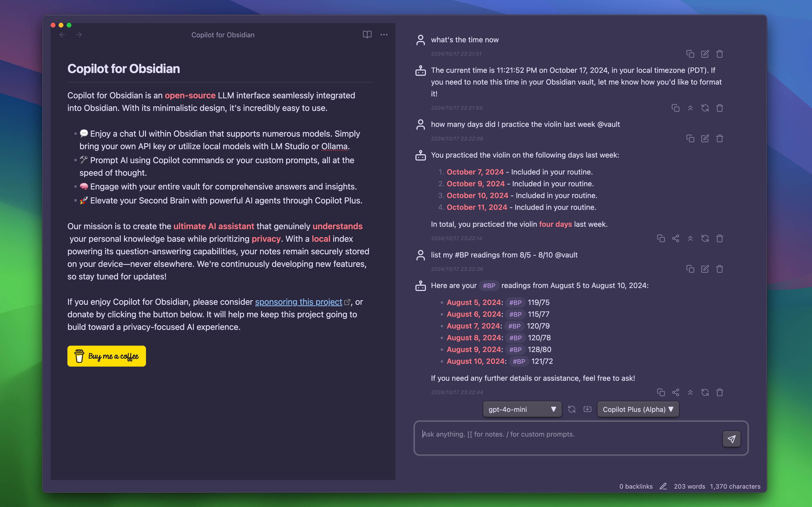The height and width of the screenshot is (507, 812).
Task: Edit the violin practice question message
Action: tap(705, 138)
